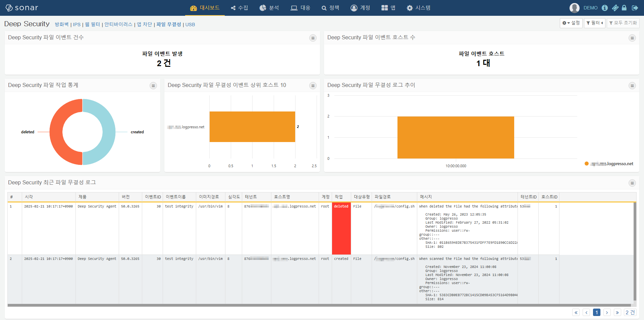
Task: Sort by 심각도 column header
Action: (234, 197)
